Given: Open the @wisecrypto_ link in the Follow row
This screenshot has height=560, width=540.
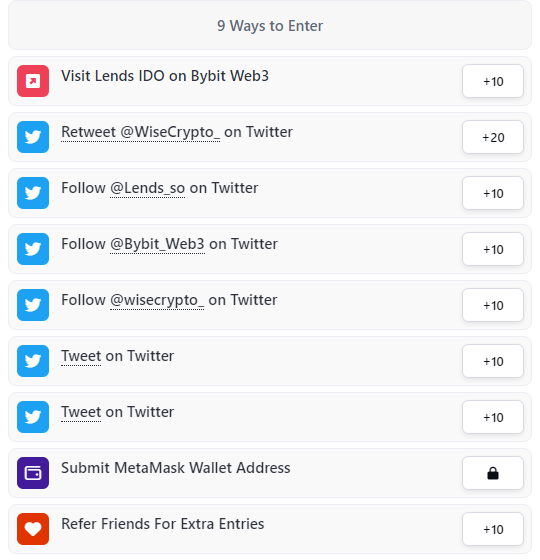Looking at the screenshot, I should click(x=157, y=300).
